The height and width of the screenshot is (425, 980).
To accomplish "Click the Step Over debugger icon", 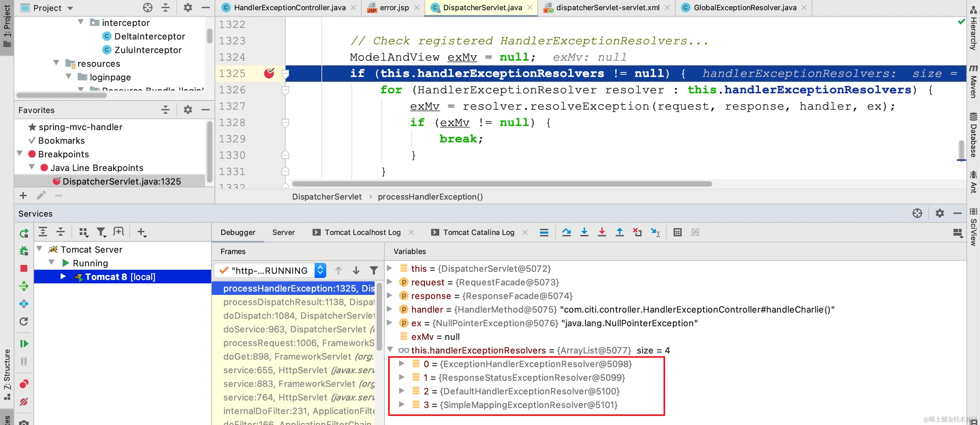I will point(566,232).
